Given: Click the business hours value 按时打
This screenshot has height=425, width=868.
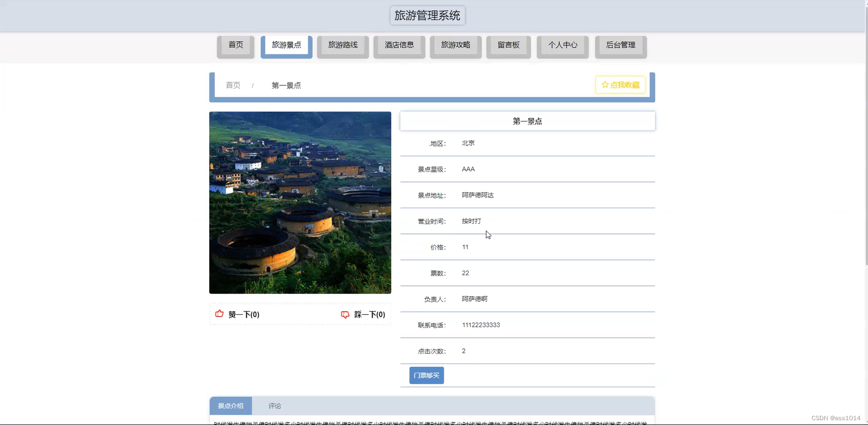Looking at the screenshot, I should (x=471, y=221).
